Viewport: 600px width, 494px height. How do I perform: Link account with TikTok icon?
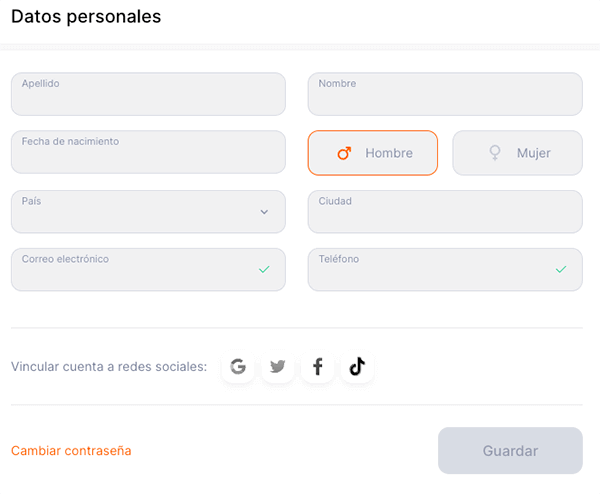click(x=357, y=367)
